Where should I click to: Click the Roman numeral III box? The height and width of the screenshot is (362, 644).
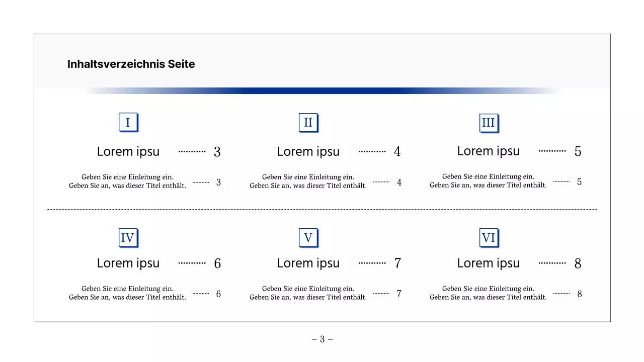489,123
